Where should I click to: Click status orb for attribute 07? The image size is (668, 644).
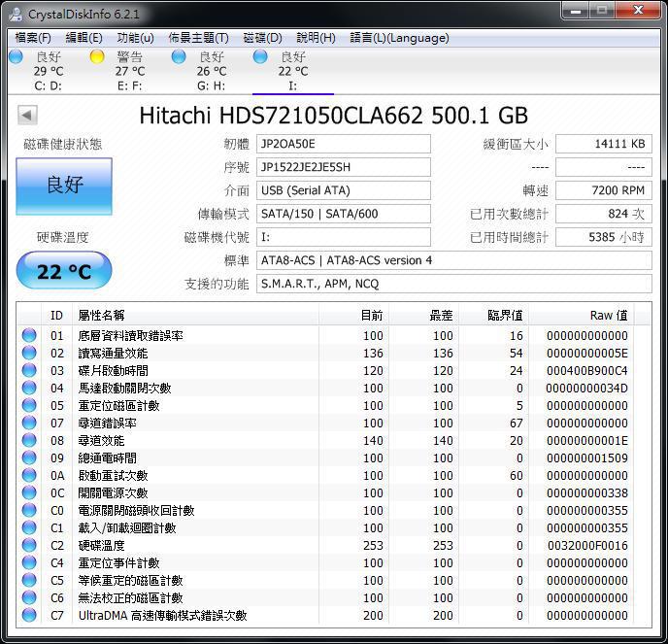click(x=29, y=423)
